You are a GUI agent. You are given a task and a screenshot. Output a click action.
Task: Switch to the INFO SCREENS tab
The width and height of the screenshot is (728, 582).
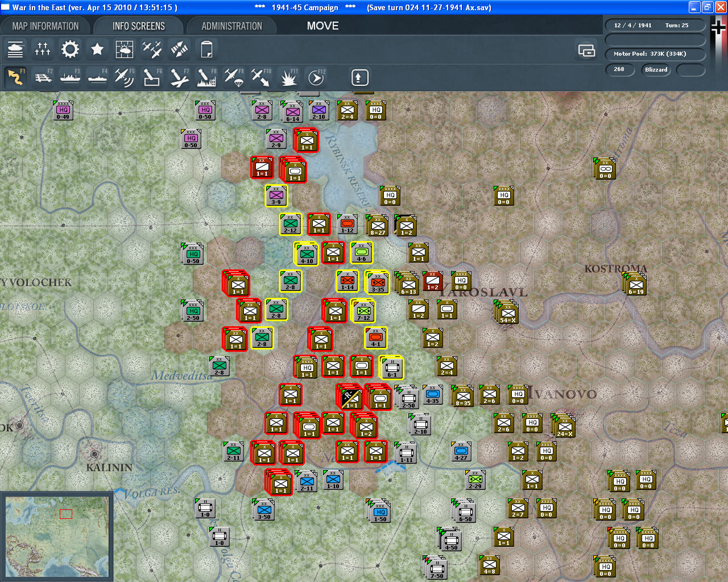pyautogui.click(x=139, y=26)
